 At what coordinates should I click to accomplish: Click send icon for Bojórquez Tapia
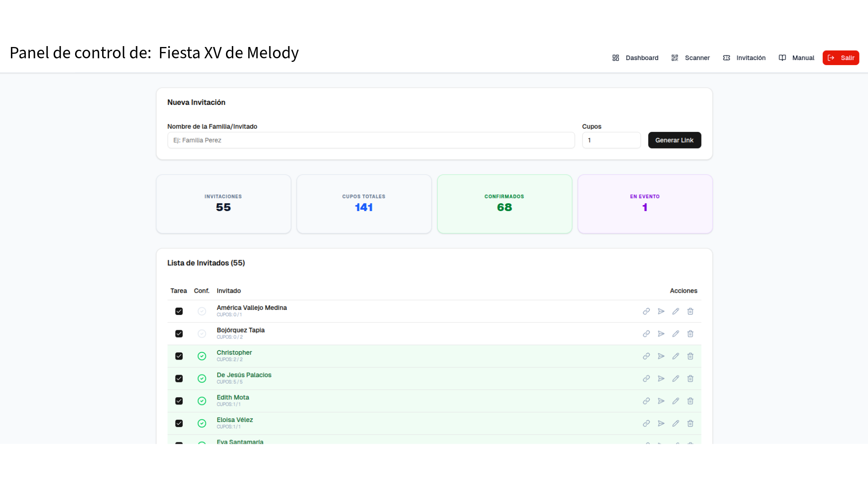tap(661, 334)
